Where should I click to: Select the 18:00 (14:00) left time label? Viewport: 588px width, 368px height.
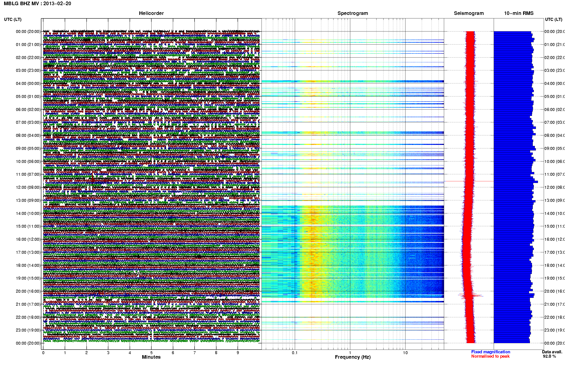(x=28, y=265)
